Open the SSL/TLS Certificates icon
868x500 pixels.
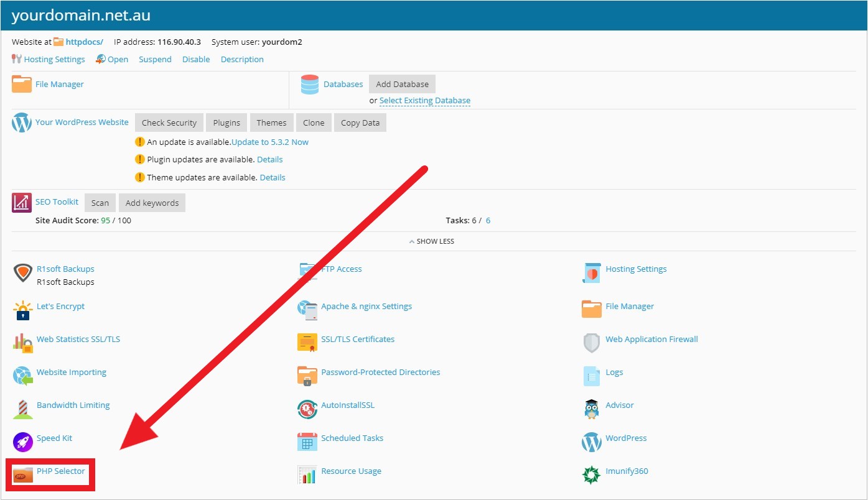307,342
